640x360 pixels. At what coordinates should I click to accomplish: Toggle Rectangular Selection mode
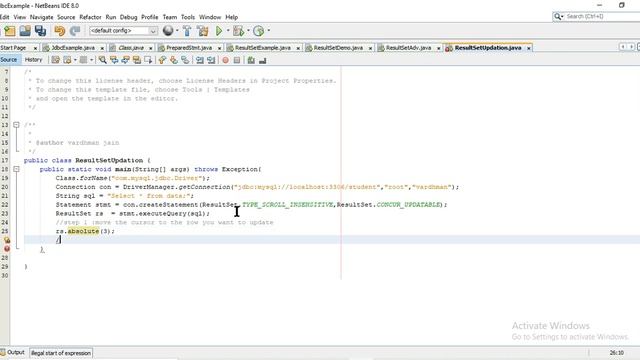pyautogui.click(x=148, y=60)
